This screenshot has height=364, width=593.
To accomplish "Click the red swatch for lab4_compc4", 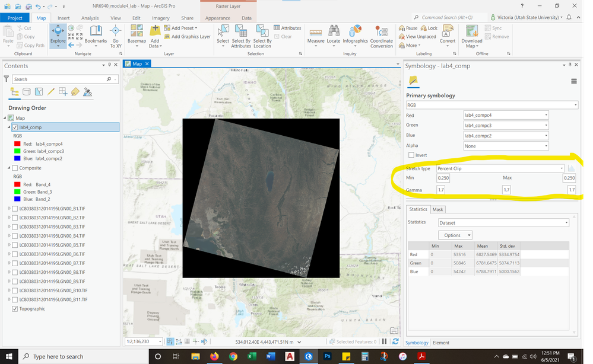I will (x=17, y=144).
